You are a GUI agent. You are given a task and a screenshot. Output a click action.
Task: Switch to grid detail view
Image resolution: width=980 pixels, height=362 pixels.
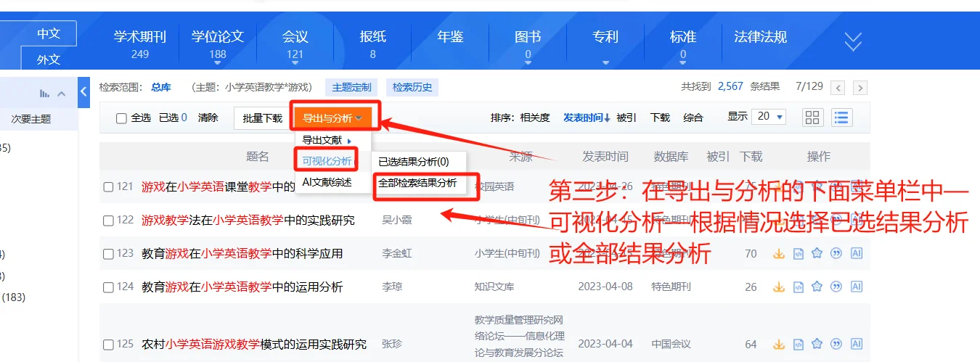[813, 118]
